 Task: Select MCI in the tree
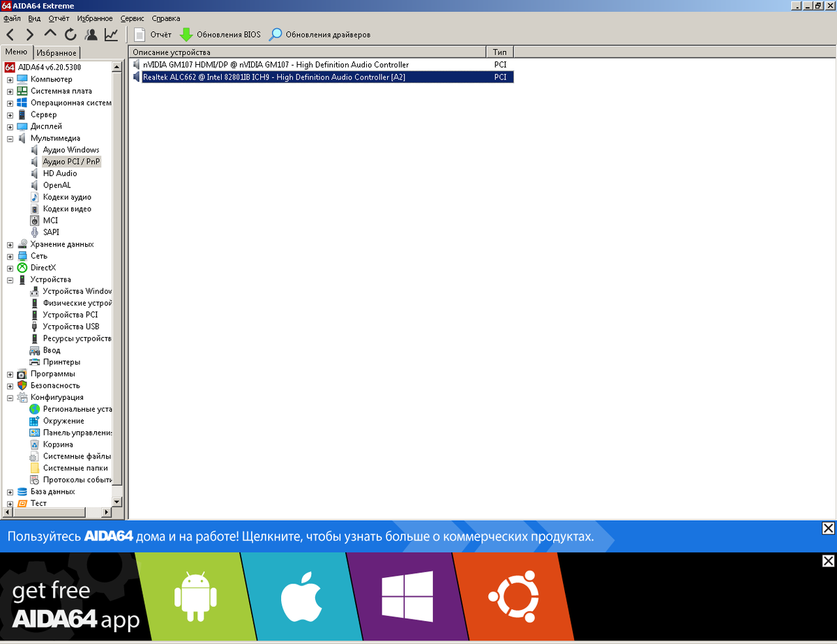click(x=50, y=220)
